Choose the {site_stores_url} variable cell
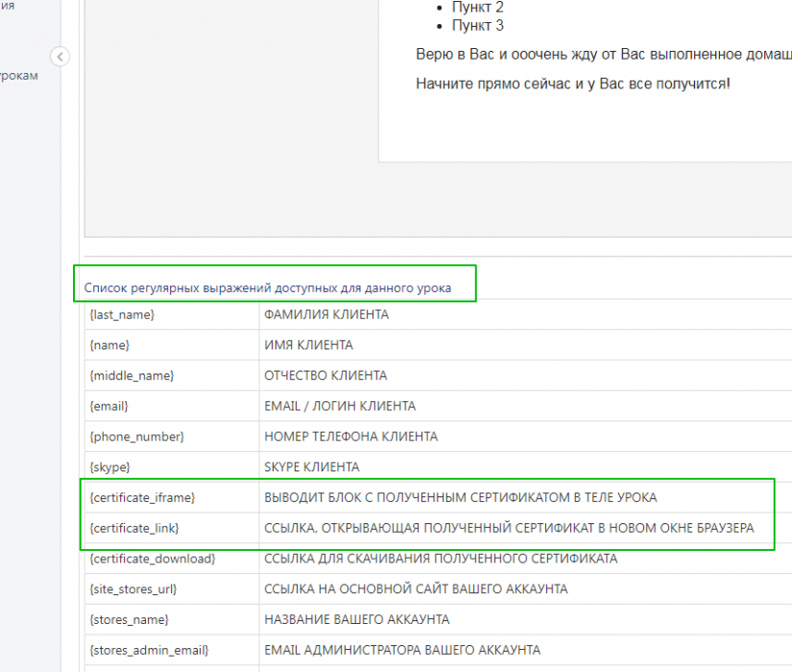Viewport: 792px width, 672px height. pos(132,589)
